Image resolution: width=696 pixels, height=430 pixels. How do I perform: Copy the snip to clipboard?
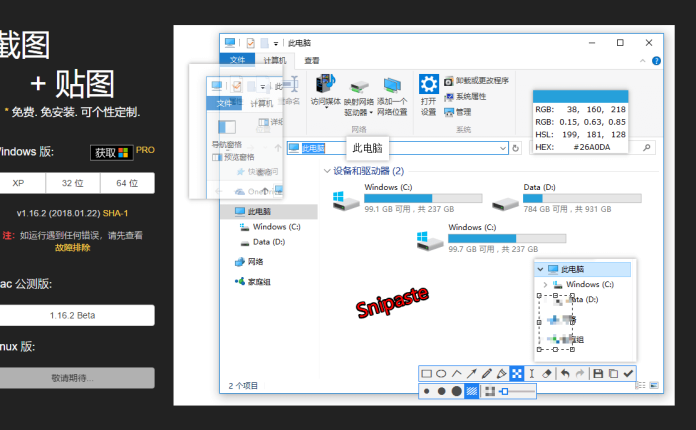[x=613, y=374]
